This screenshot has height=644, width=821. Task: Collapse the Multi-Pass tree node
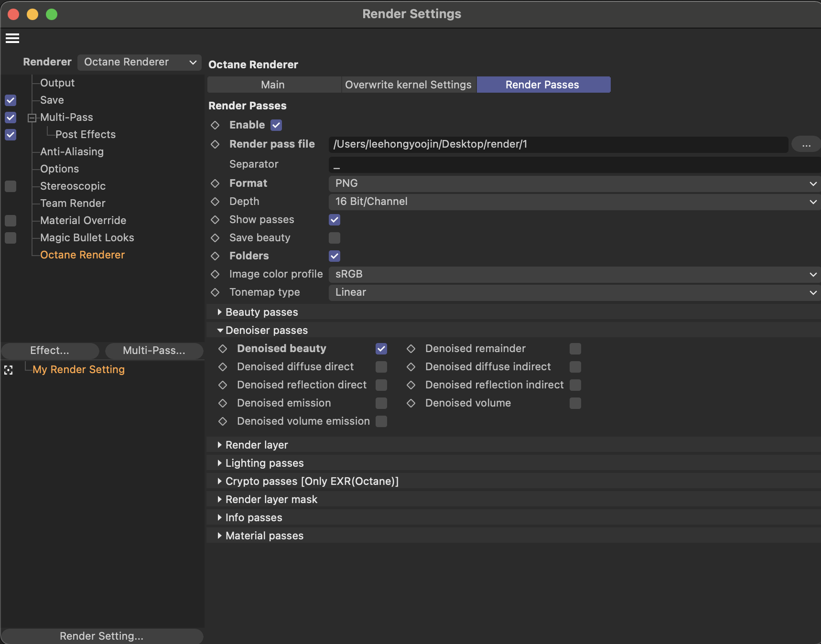point(32,118)
